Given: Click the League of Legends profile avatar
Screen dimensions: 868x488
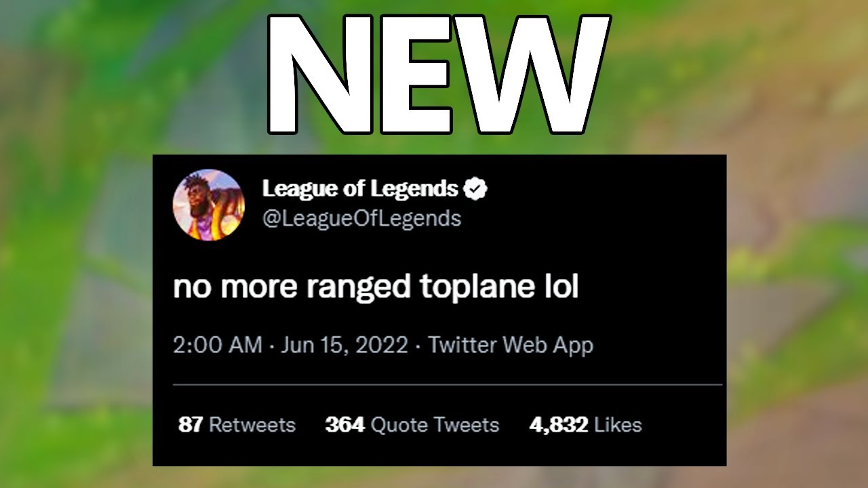Looking at the screenshot, I should pos(208,205).
